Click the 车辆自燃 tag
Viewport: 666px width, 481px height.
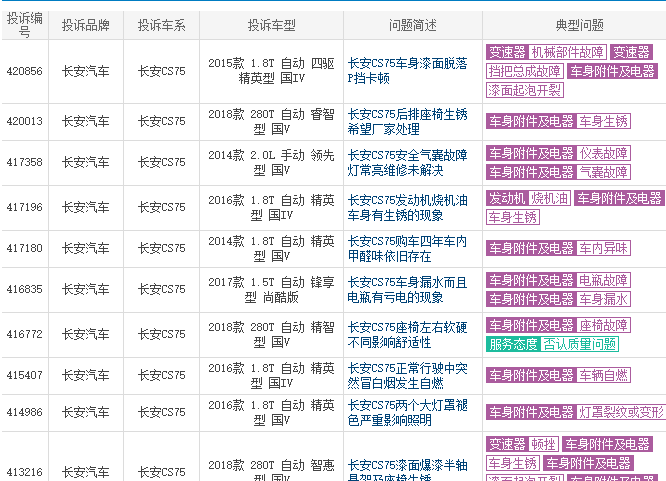pos(604,375)
